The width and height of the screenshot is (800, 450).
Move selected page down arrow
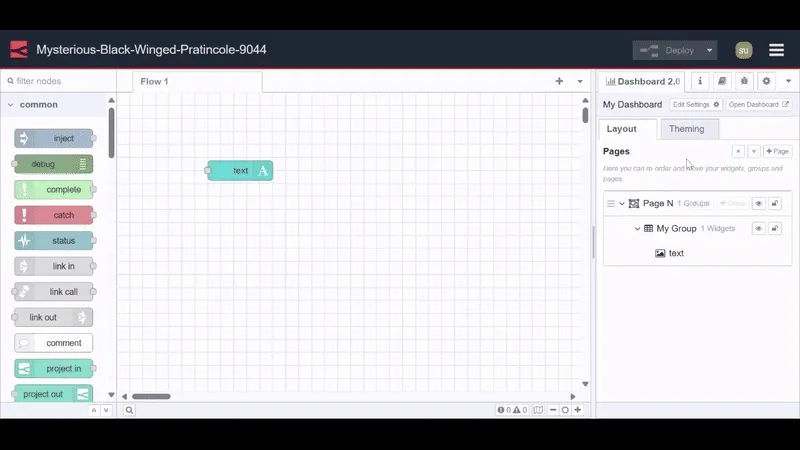[x=754, y=151]
